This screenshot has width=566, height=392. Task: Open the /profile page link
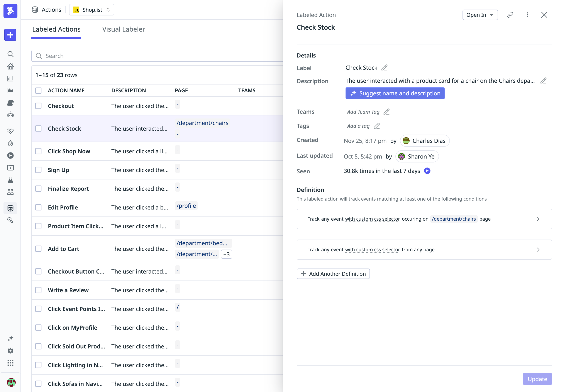point(186,206)
